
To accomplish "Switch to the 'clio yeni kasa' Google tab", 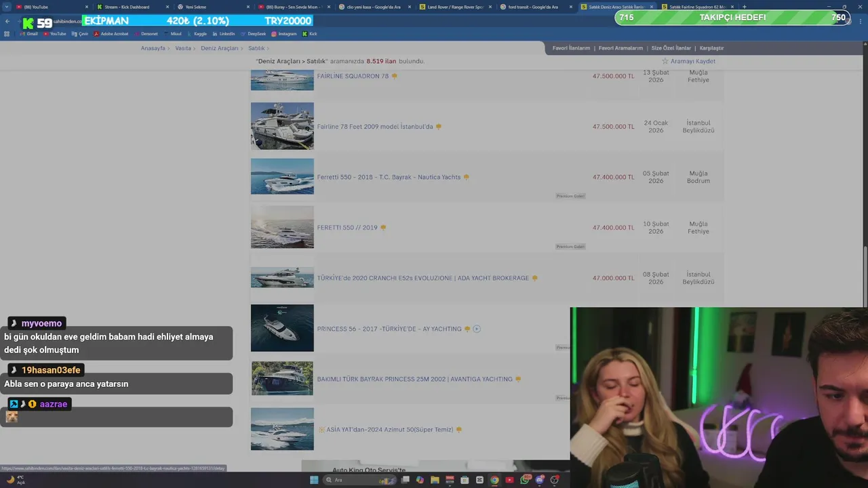I will coord(374,7).
